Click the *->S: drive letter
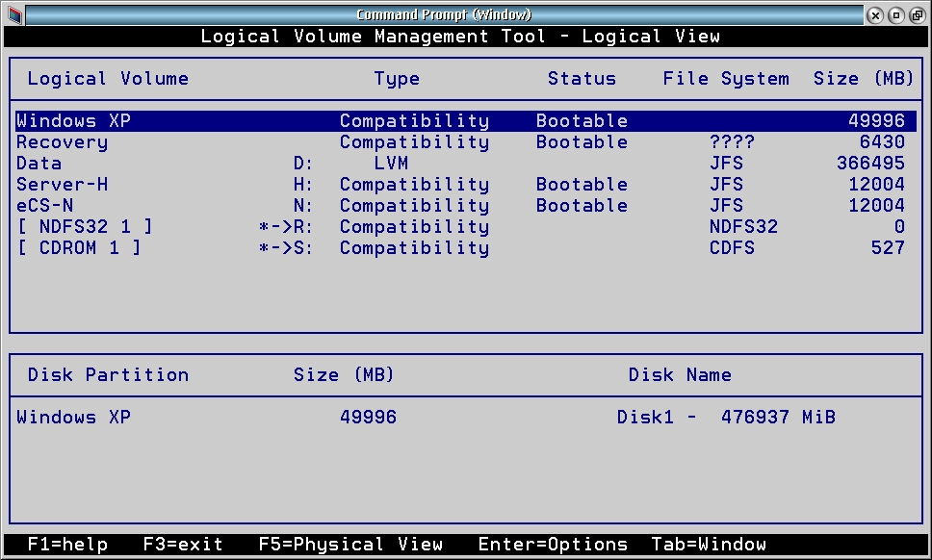The image size is (932, 560). click(x=286, y=248)
